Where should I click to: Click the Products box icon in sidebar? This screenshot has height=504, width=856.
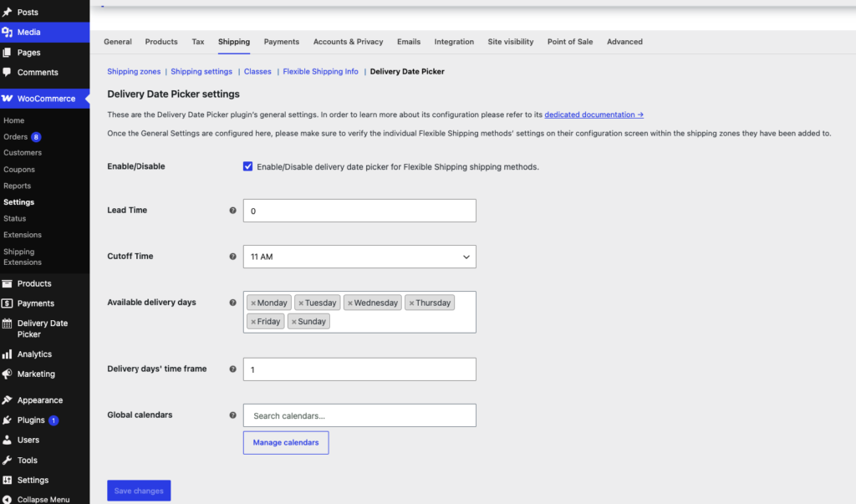click(7, 283)
